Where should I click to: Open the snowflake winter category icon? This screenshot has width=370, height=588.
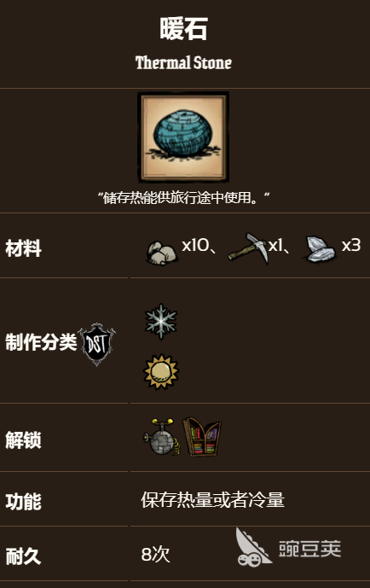(161, 322)
